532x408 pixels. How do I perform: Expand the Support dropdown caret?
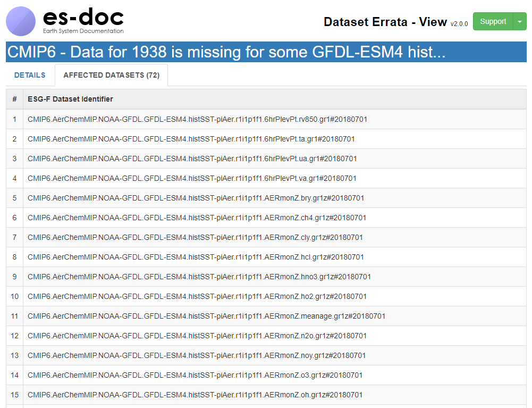pos(519,22)
